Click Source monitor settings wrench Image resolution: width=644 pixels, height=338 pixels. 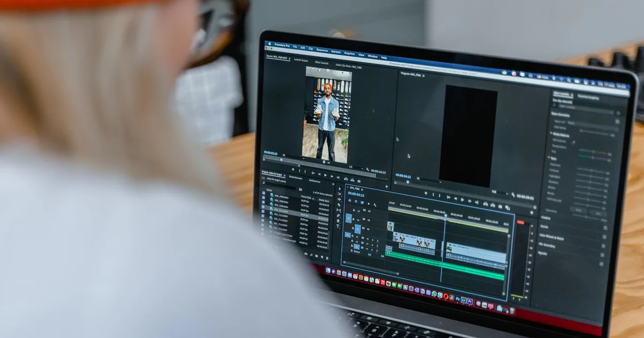click(368, 169)
